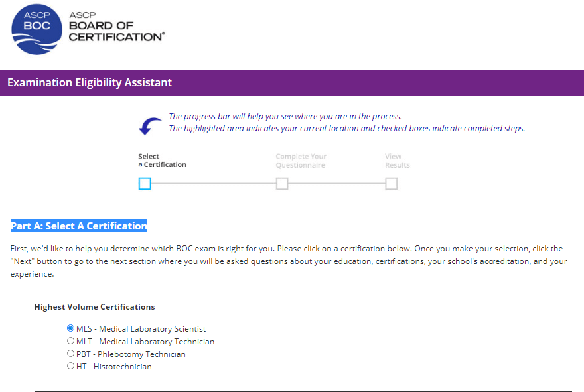Click the highlighted Select a Certification step box

click(x=145, y=184)
